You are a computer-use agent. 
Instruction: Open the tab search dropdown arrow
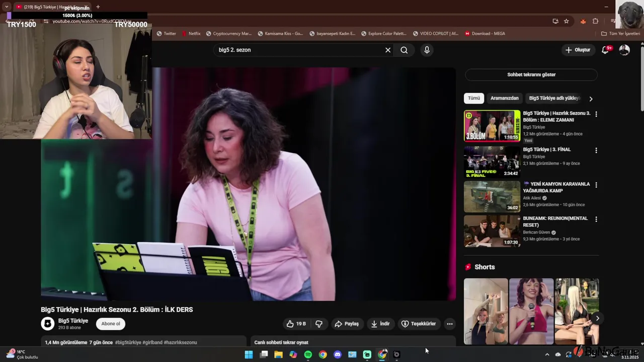coord(6,7)
